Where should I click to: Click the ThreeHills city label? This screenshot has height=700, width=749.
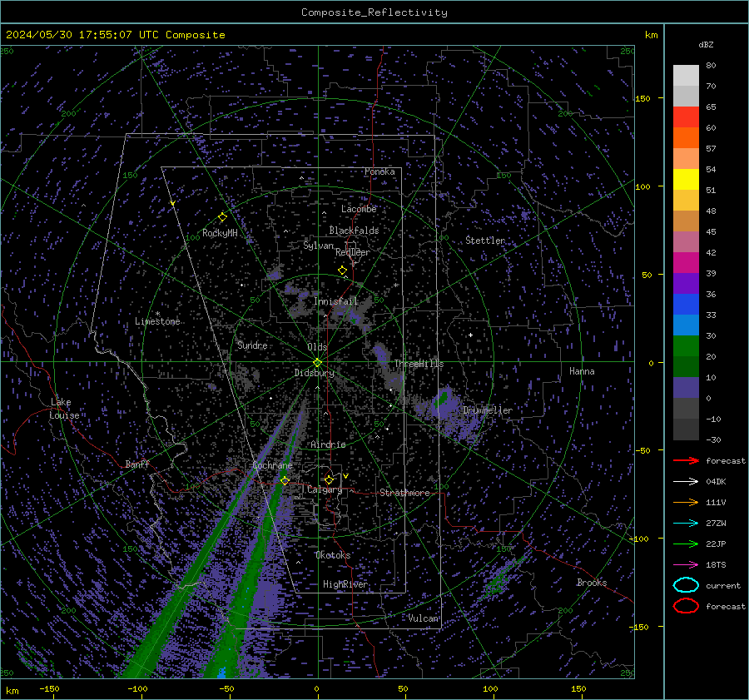419,364
